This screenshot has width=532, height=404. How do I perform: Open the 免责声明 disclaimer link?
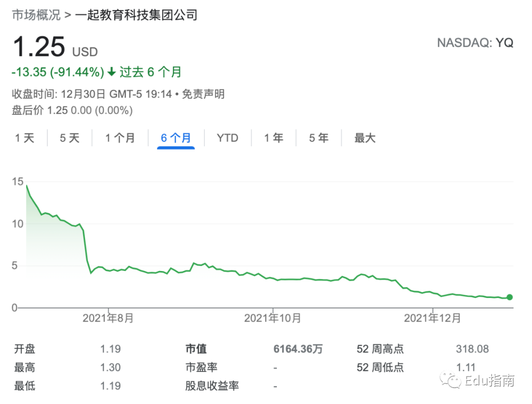click(203, 94)
